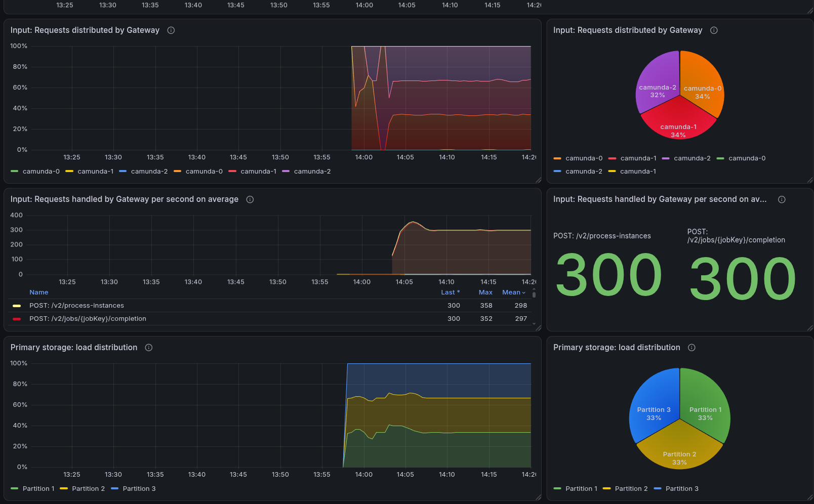Click the Partition 3 33% pie slice
The image size is (814, 504).
coord(654,405)
